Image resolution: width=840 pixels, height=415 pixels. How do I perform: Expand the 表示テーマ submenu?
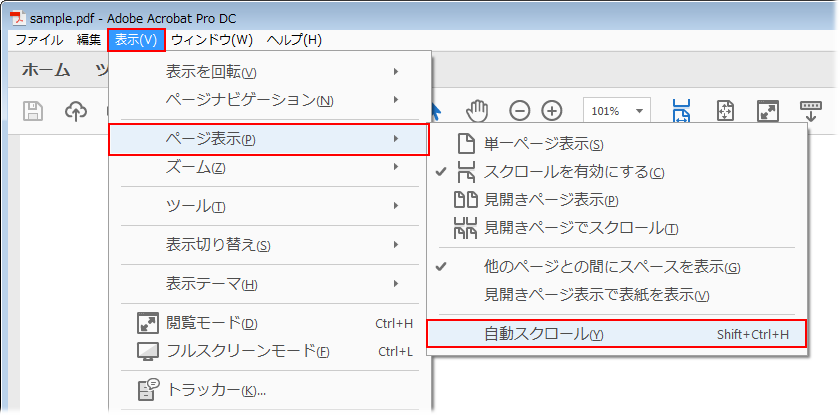269,284
